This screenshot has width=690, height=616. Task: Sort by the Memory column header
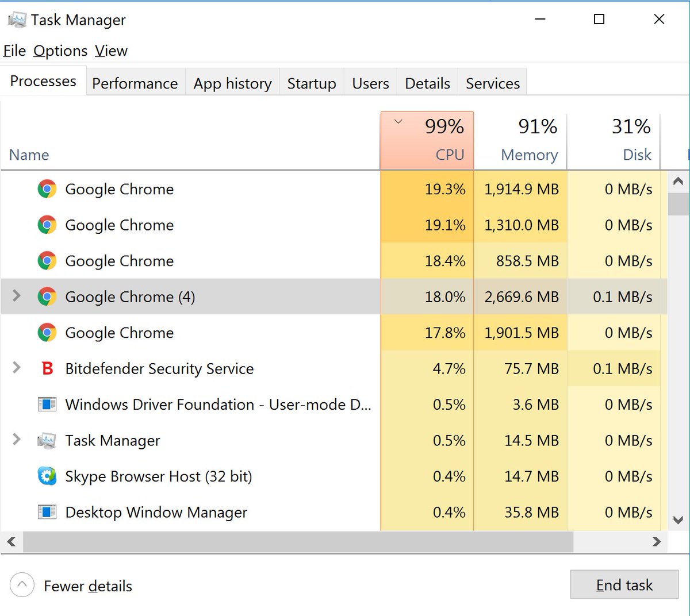tap(520, 141)
